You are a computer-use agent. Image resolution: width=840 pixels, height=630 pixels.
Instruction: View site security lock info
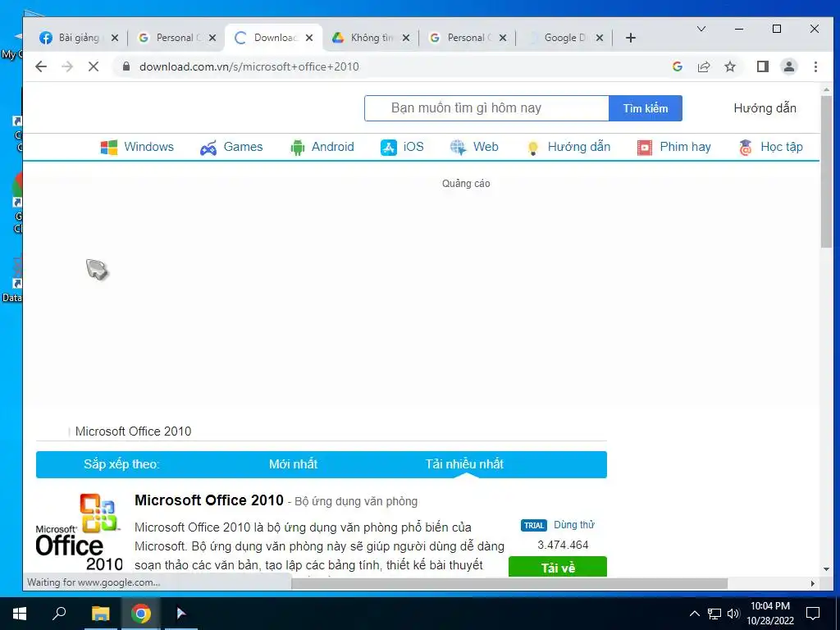click(x=126, y=66)
